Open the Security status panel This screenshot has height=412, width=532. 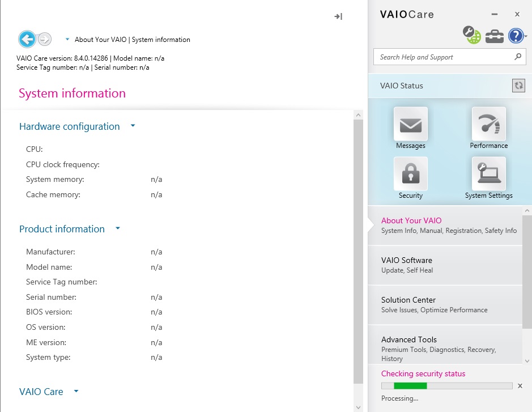click(410, 175)
